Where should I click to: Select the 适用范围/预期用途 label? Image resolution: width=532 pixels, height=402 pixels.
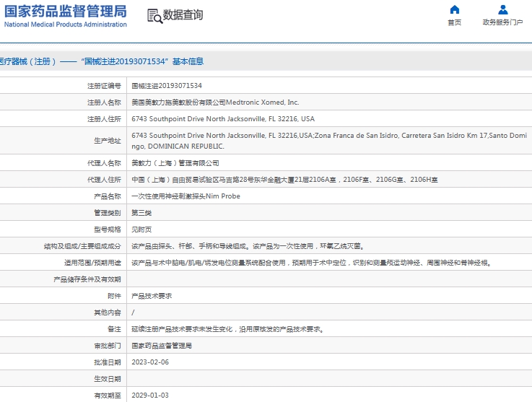pyautogui.click(x=92, y=263)
